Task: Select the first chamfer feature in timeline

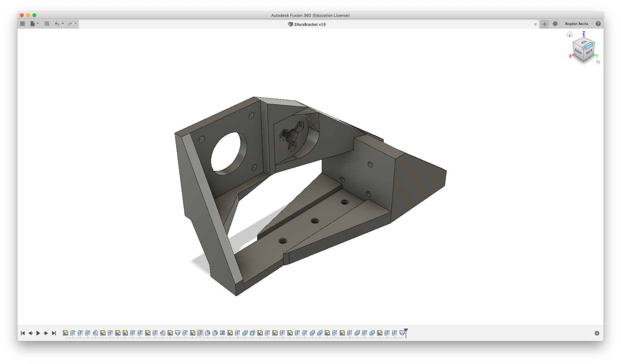Action: tap(95, 333)
